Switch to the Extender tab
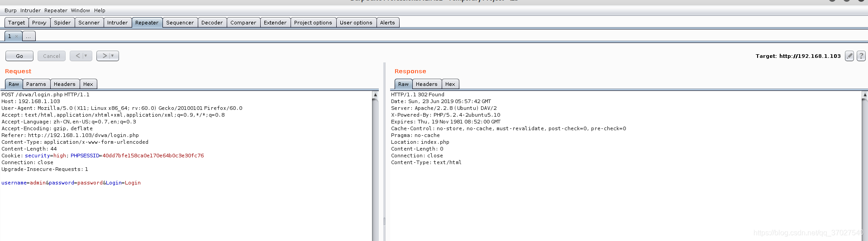Image resolution: width=868 pixels, height=241 pixels. [x=275, y=23]
